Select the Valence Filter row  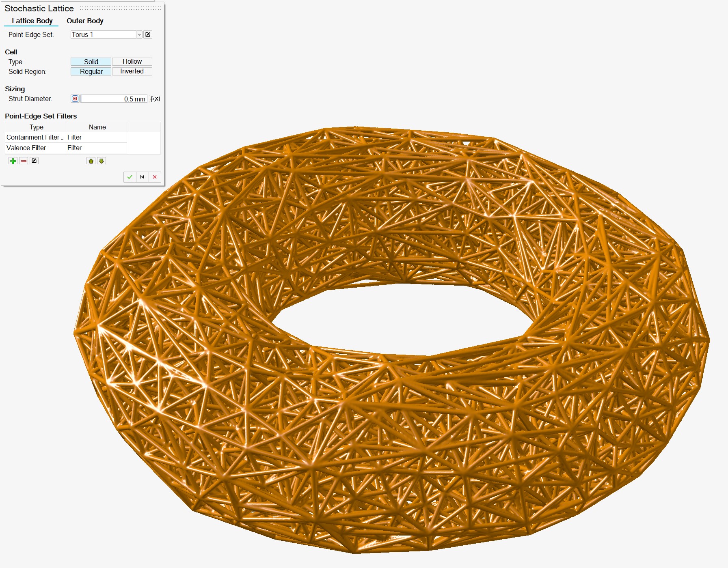click(26, 148)
